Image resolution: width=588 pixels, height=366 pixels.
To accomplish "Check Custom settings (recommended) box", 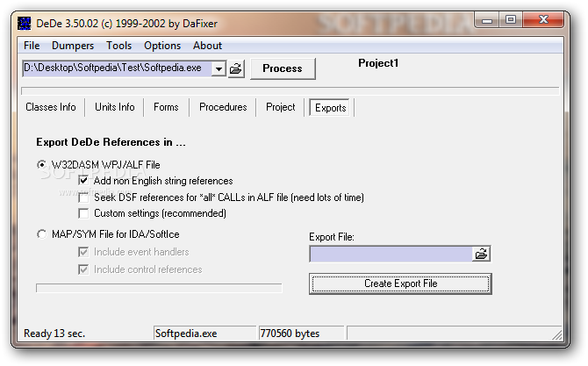I will pos(83,213).
